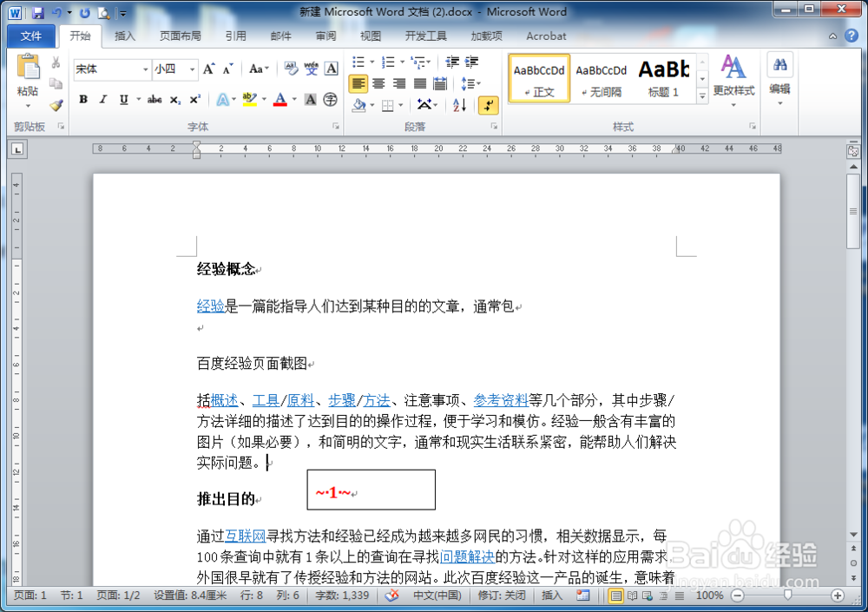Select the Format Painter brush
Viewport: 868px width, 612px height.
tap(56, 105)
